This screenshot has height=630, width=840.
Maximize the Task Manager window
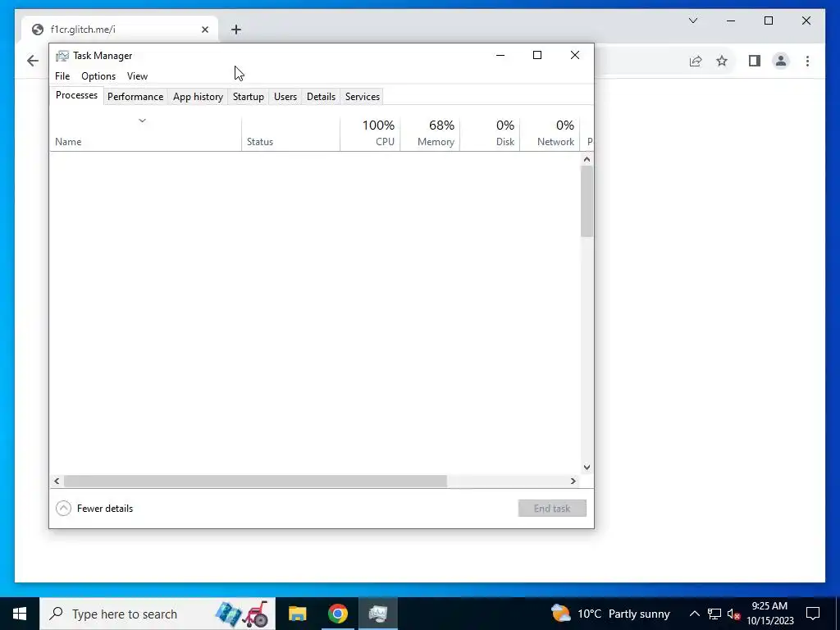[x=537, y=55]
